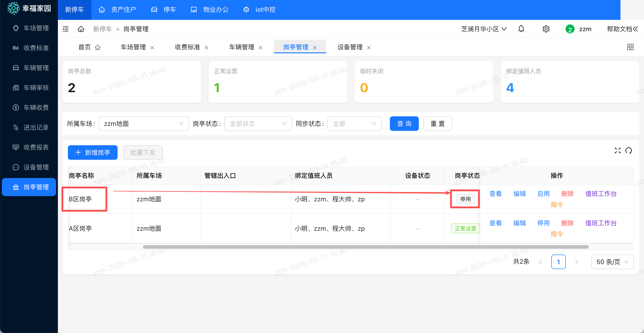Close the 车场管理 tab
This screenshot has width=644, height=333.
(x=152, y=47)
